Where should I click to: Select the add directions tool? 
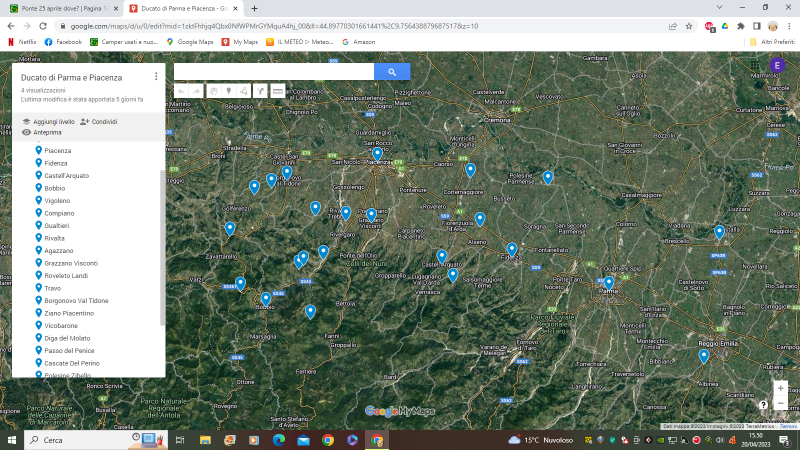260,91
